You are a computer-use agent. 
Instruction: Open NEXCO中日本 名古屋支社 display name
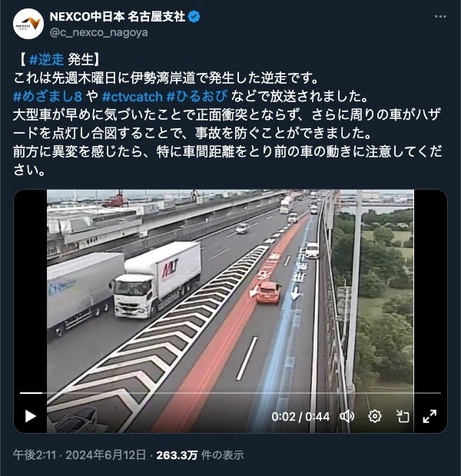pyautogui.click(x=118, y=16)
